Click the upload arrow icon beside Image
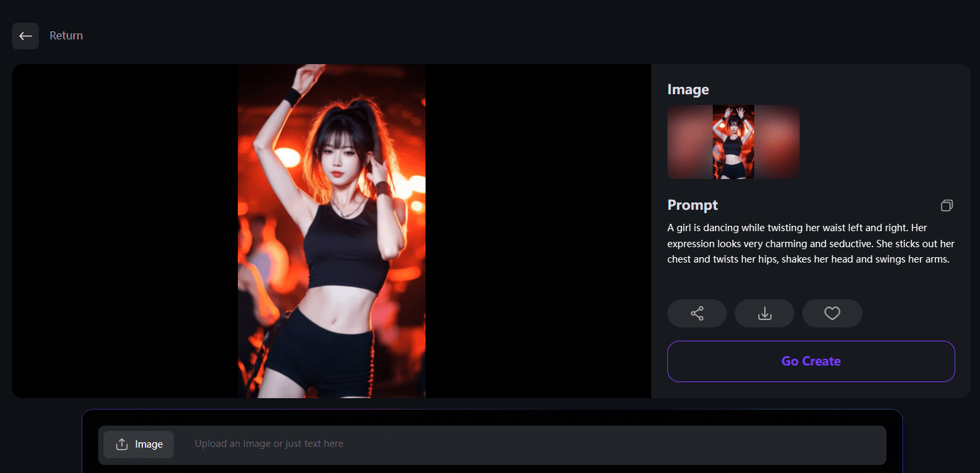 [122, 444]
